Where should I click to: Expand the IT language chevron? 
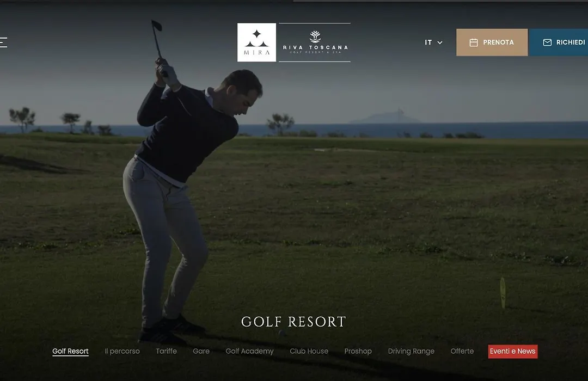[440, 43]
